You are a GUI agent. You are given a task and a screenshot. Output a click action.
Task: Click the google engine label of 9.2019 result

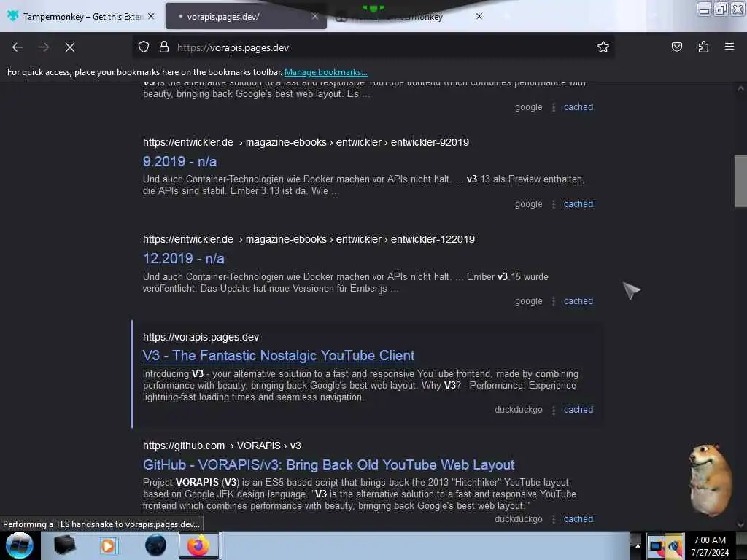coord(528,204)
